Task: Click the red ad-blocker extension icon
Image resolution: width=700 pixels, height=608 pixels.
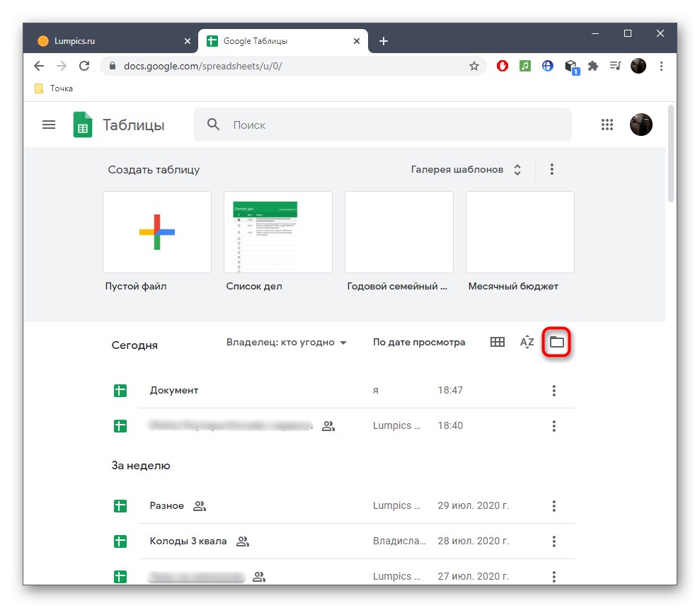Action: coord(503,66)
